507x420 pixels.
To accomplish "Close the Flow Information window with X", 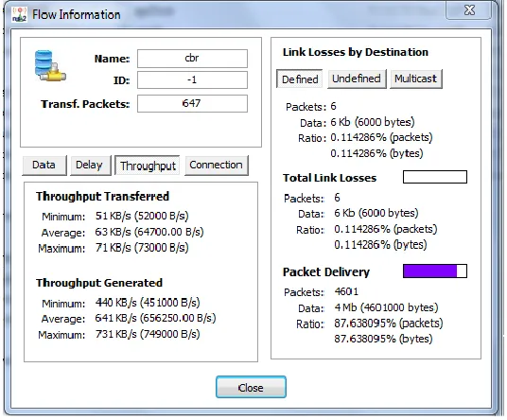I will pos(469,10).
